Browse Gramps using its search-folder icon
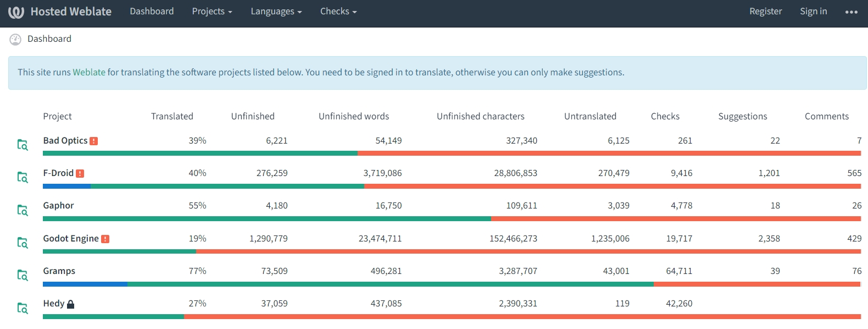The height and width of the screenshot is (329, 868). (23, 275)
